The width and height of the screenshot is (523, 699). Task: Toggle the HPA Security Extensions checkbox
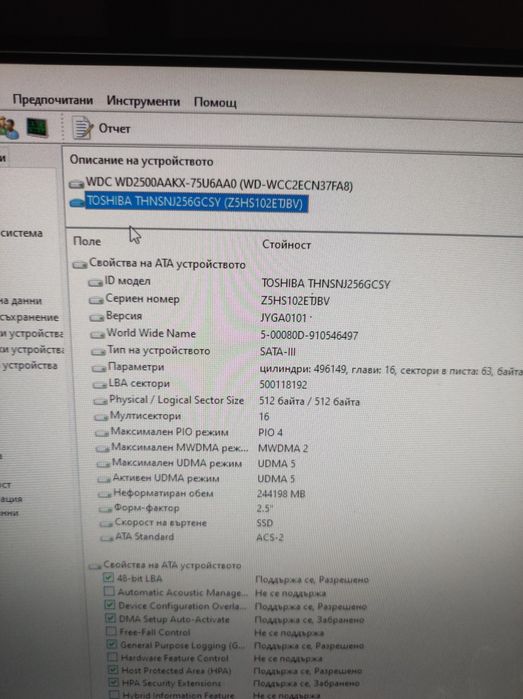point(115,682)
